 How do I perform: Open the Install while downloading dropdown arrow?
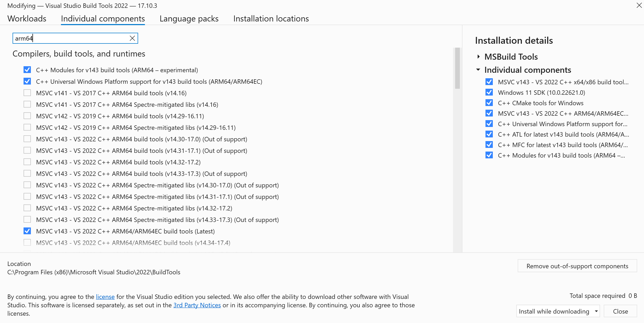tap(596, 311)
